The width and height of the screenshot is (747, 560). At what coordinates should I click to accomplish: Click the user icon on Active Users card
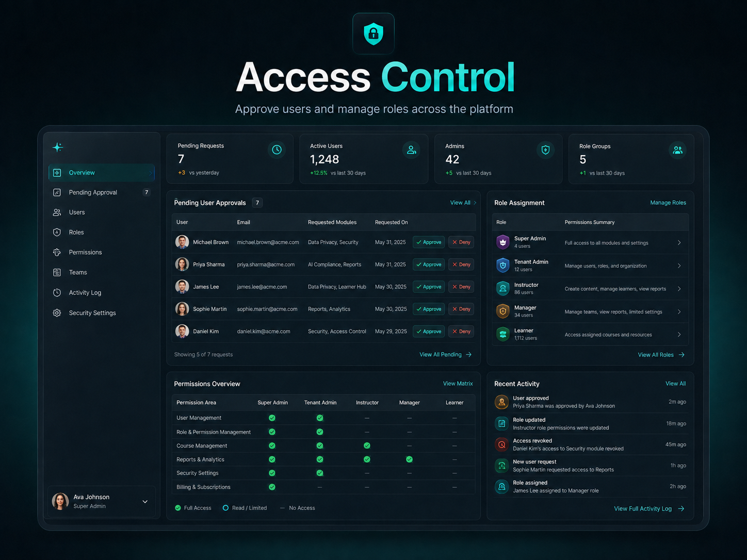coord(411,150)
